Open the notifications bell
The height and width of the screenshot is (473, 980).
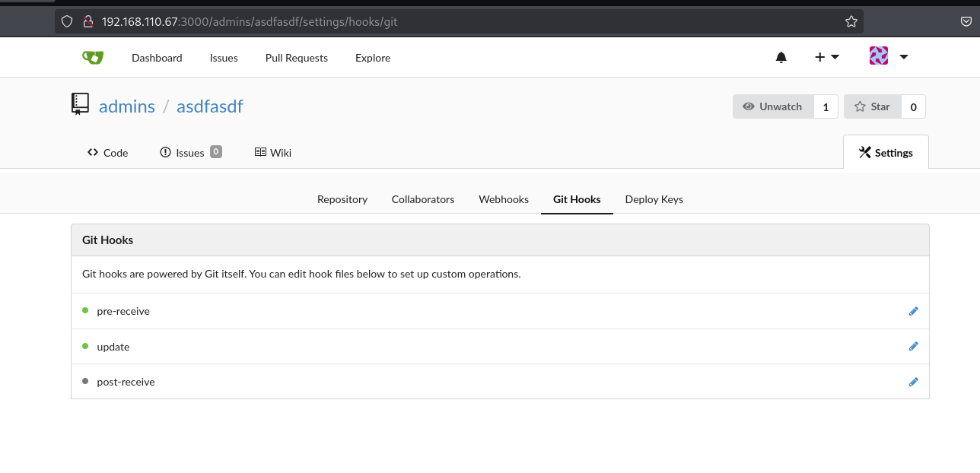(781, 58)
